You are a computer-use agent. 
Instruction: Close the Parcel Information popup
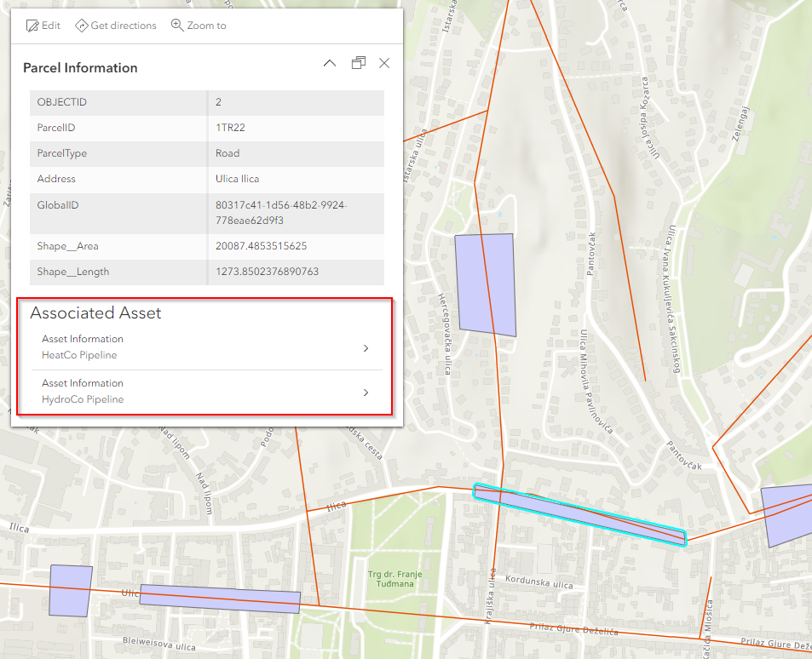384,62
